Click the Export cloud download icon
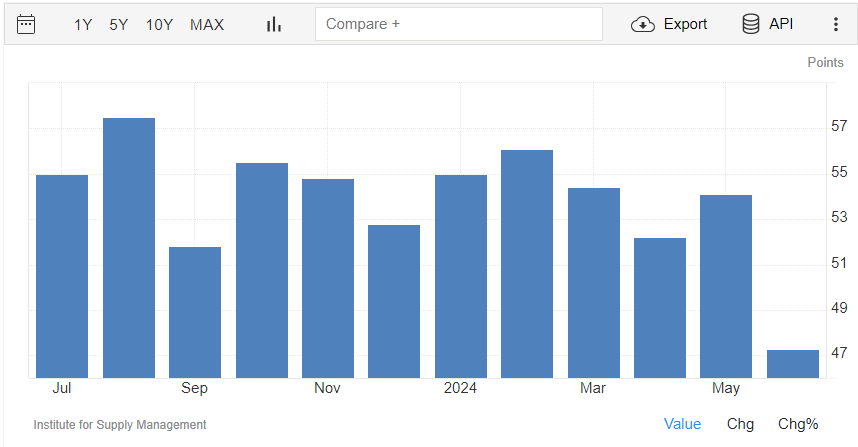Screen dimensions: 858x447 [x=643, y=24]
